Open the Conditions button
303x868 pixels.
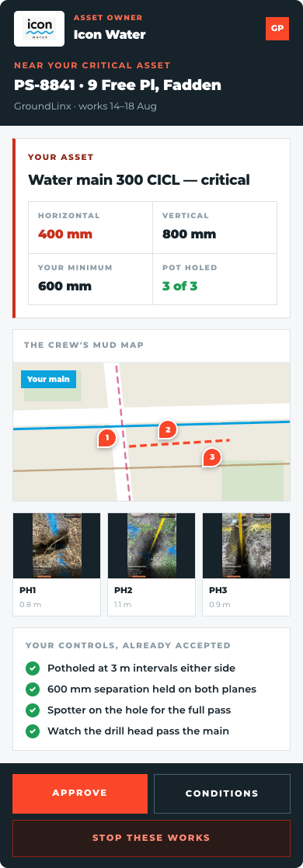[222, 793]
